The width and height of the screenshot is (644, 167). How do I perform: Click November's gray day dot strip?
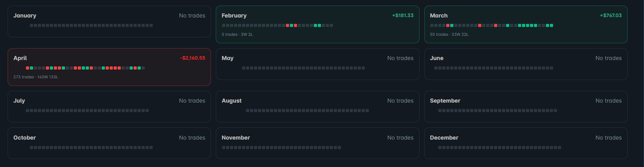pos(281,147)
